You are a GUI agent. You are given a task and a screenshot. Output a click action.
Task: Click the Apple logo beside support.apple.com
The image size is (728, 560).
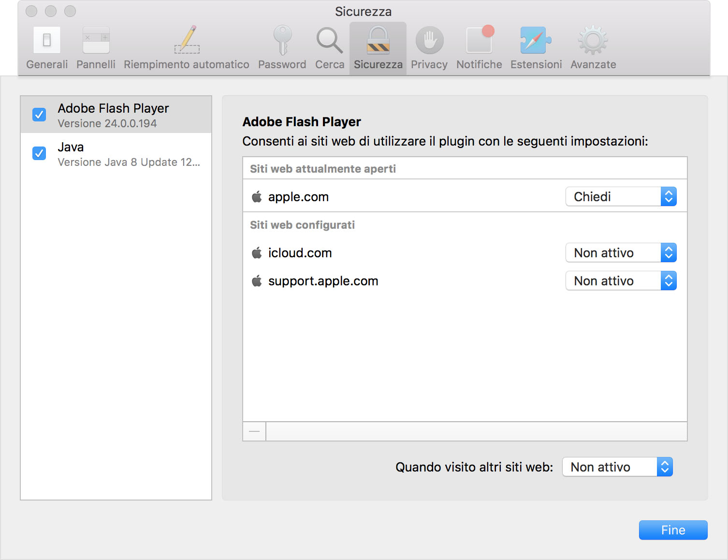point(257,280)
